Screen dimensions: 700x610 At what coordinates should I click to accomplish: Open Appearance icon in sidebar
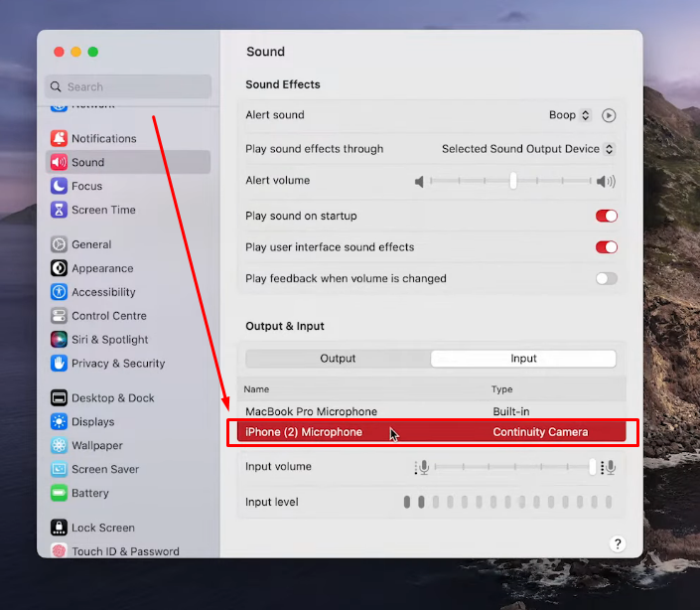coord(59,268)
